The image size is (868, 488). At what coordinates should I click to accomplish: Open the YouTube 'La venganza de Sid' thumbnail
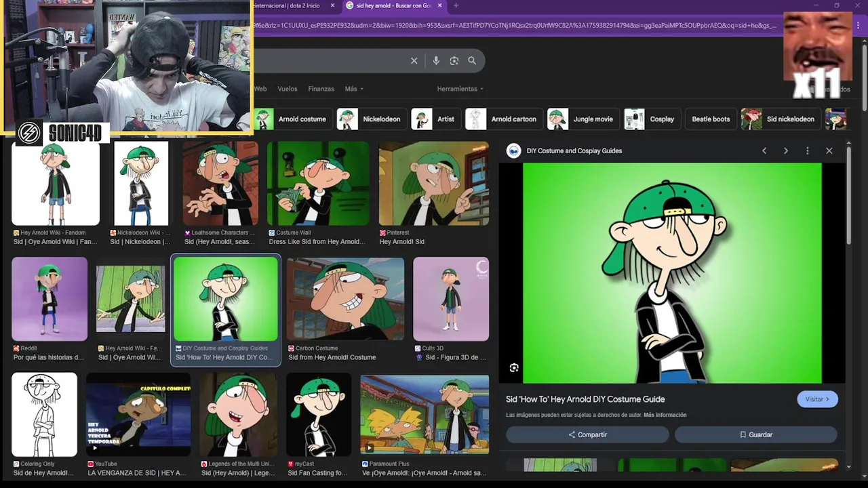138,415
